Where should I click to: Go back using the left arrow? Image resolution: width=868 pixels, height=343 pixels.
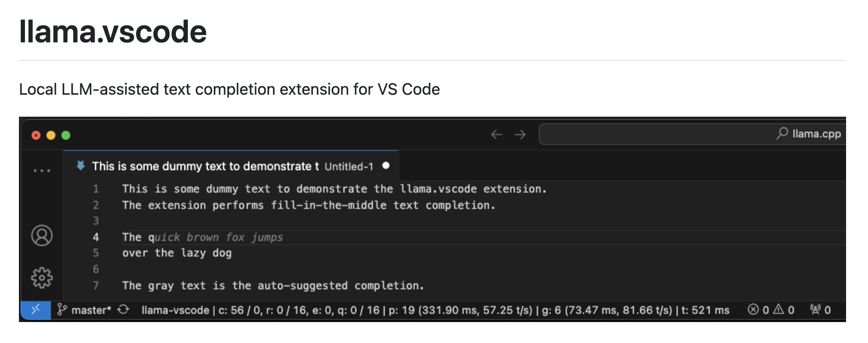click(496, 135)
